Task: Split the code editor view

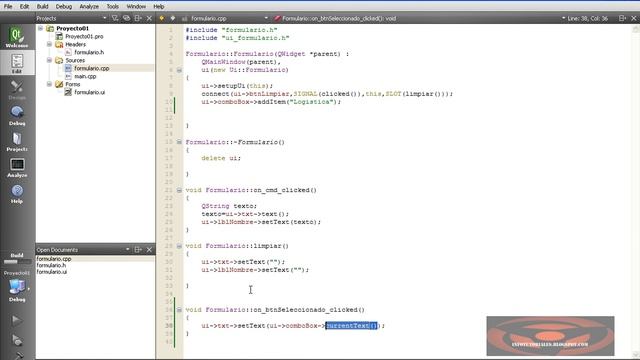Action: coord(622,18)
